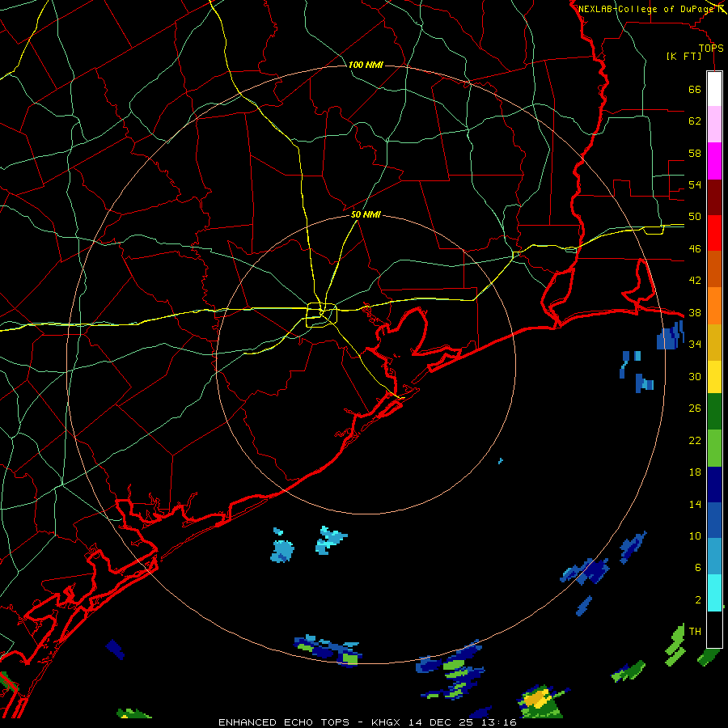Click the legend value '6'
The width and height of the screenshot is (728, 728).
pos(698,568)
